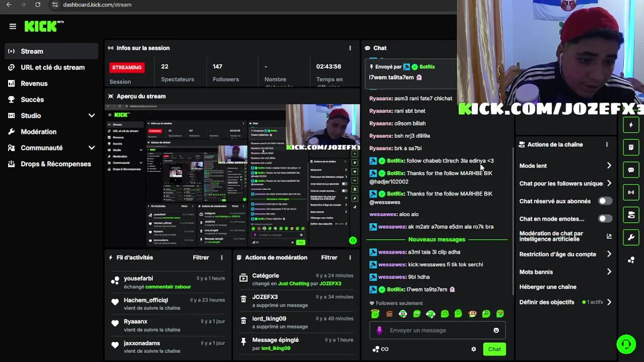Open the camera channel actions icon in right sidebar
Screen dimensions: 644x362
[x=631, y=215]
